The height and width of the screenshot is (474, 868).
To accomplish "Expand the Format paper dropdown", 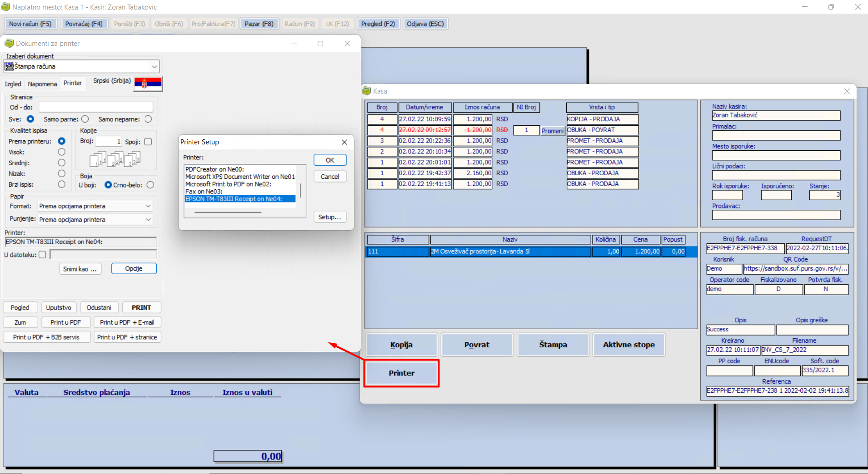I will (x=148, y=206).
